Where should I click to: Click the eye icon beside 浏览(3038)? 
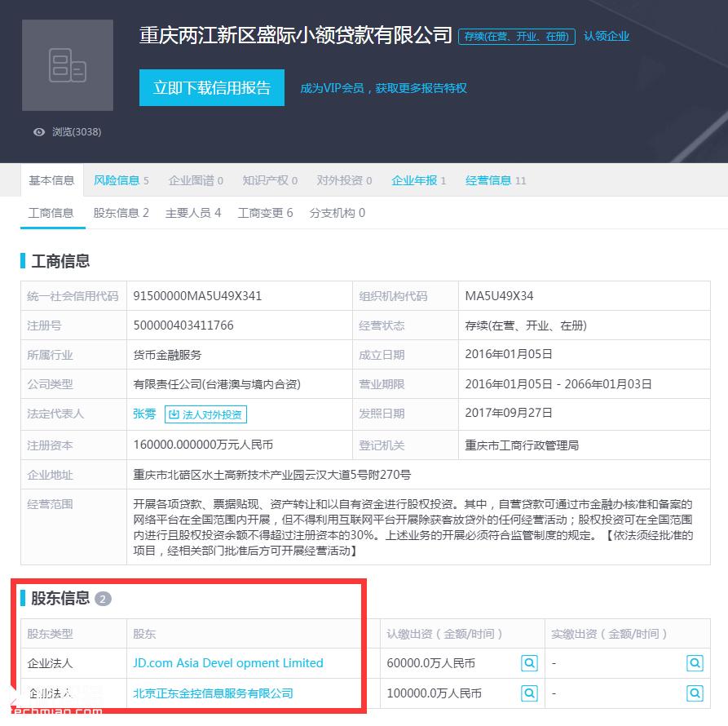[38, 131]
